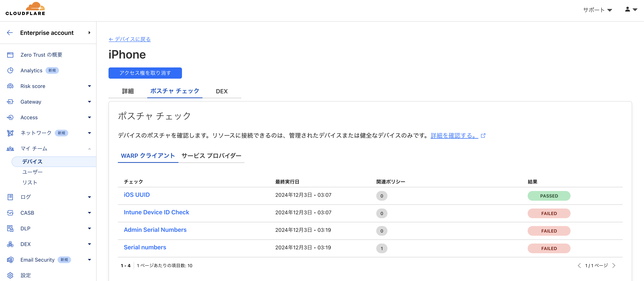644x281 pixels.
Task: Click the Email Security envelope icon
Action: point(10,260)
